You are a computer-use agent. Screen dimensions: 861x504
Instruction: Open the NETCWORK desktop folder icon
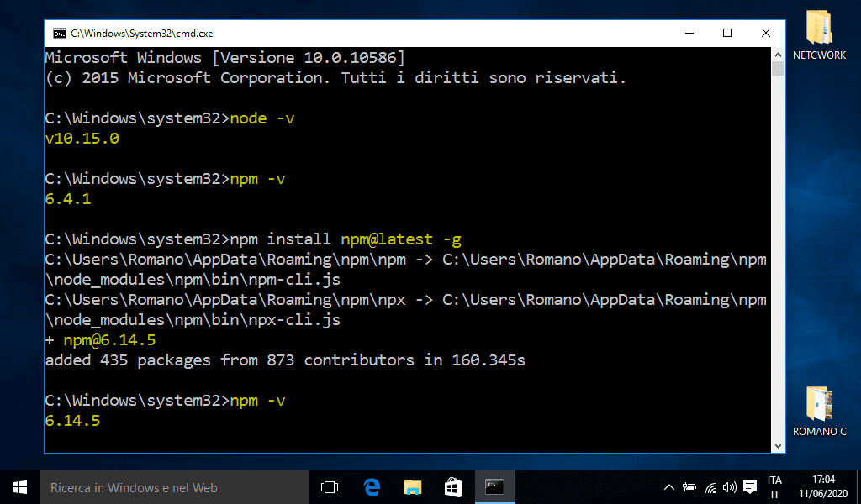pyautogui.click(x=819, y=35)
